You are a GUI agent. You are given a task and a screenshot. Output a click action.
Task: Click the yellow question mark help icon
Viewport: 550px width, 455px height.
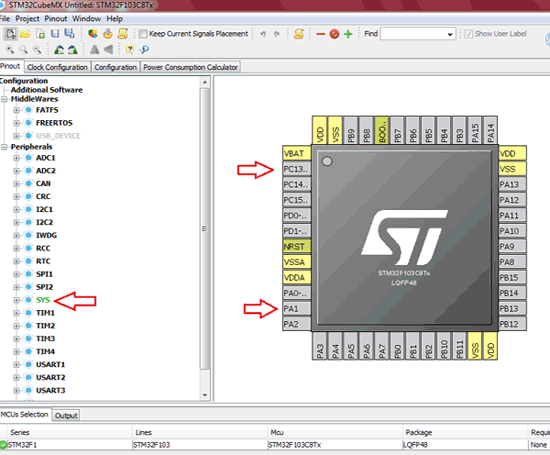tap(130, 49)
